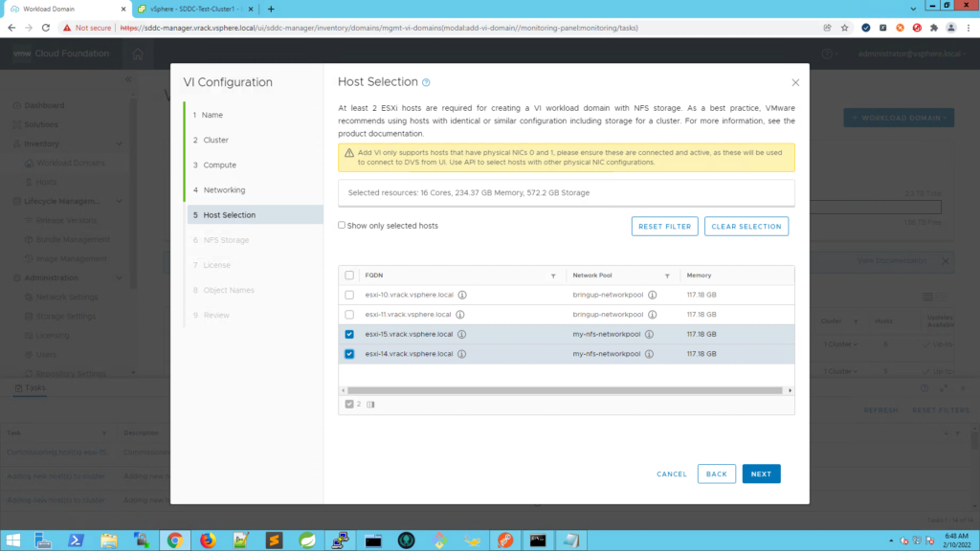
Task: Collapse the Inventory section
Action: pyautogui.click(x=120, y=143)
